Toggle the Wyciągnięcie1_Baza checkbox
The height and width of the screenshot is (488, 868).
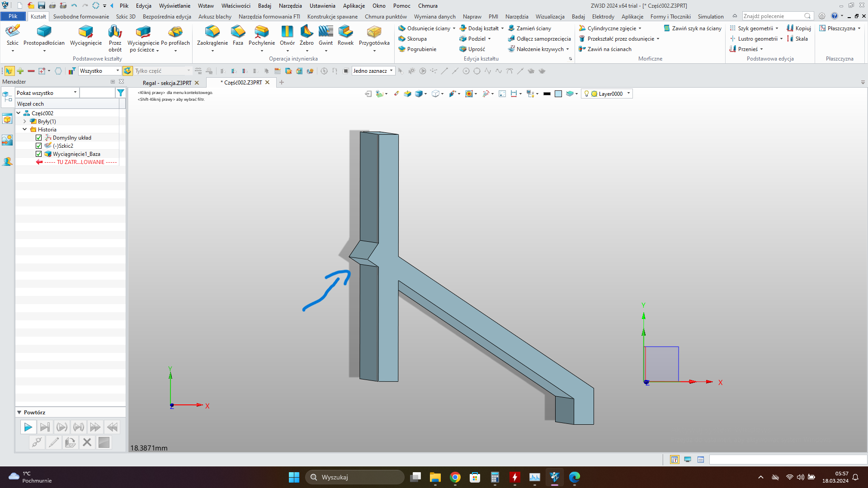pos(39,154)
